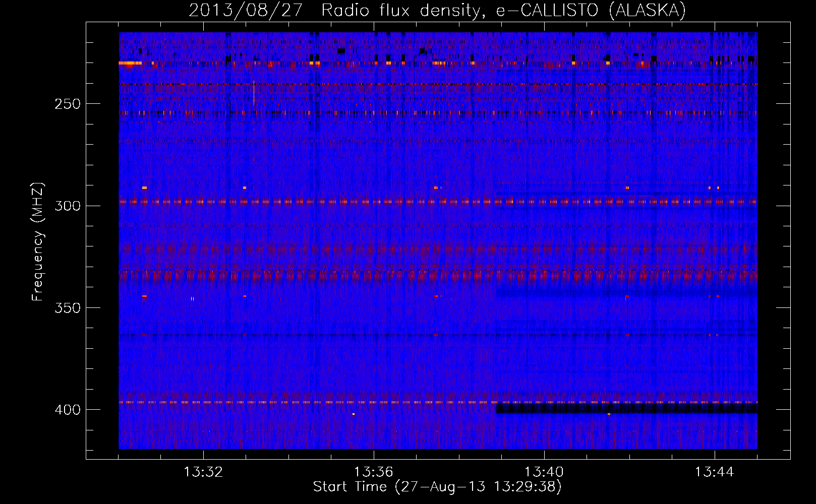Click the 13:36 time tick label

[374, 472]
